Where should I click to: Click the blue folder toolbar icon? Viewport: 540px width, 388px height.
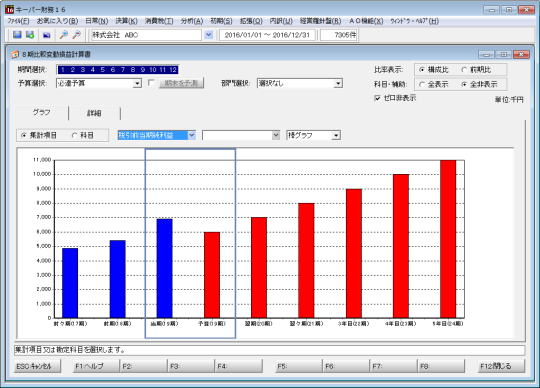[x=47, y=35]
